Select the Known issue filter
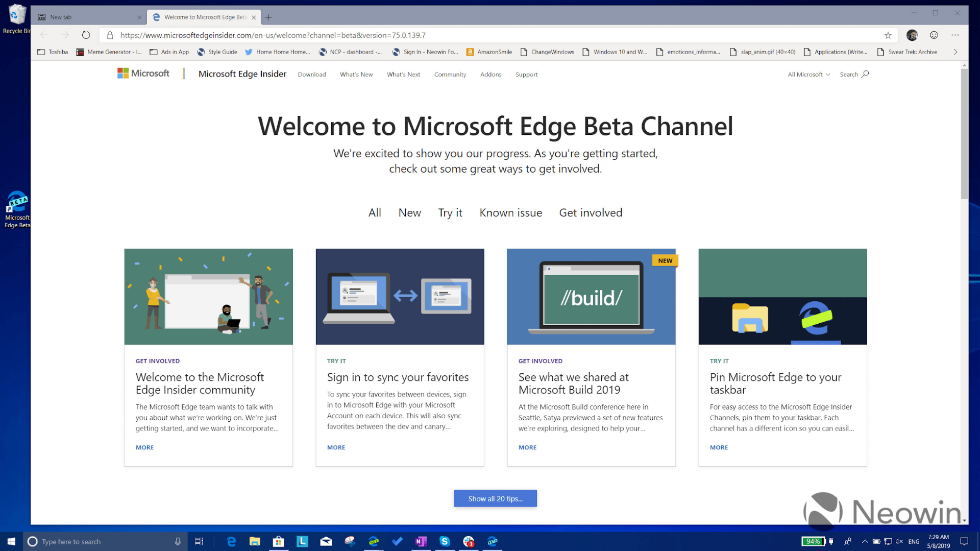 [510, 213]
